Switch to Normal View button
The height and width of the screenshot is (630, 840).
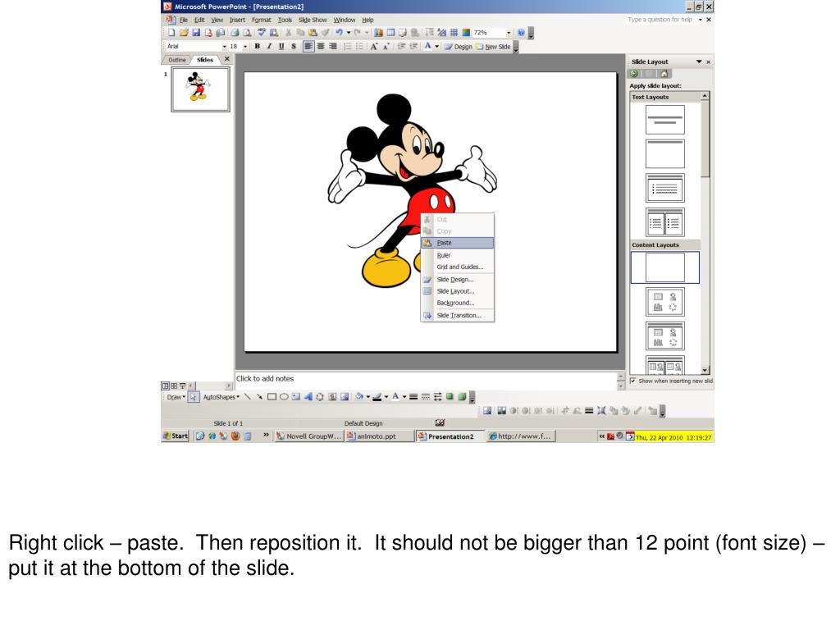(165, 386)
